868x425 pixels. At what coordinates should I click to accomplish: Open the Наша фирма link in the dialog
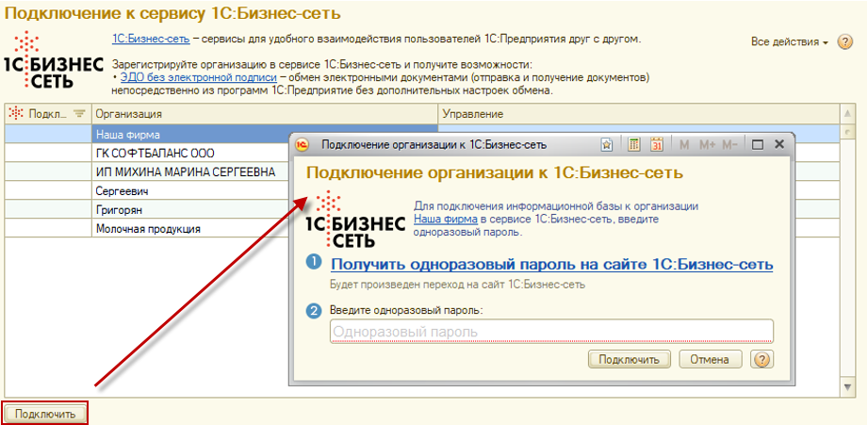(x=446, y=220)
